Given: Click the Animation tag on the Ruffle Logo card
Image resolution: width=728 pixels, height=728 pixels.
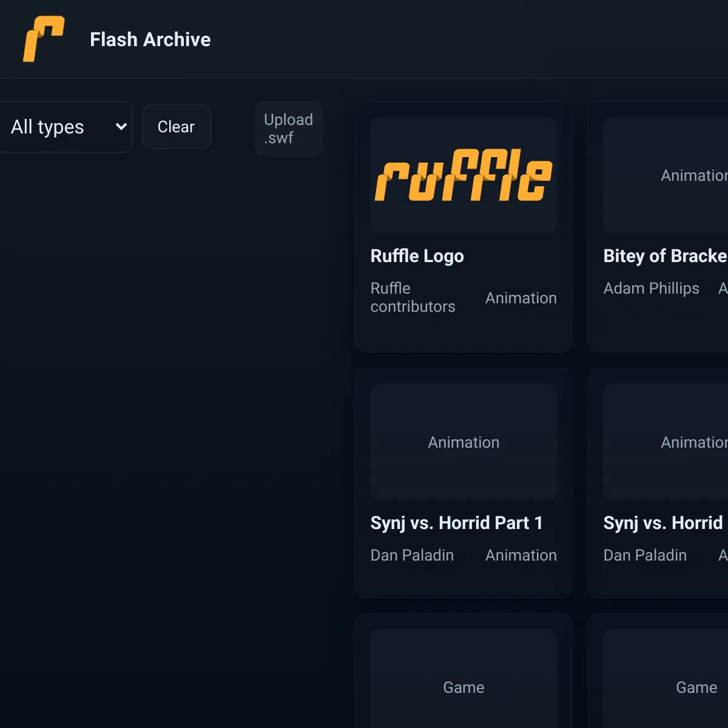Looking at the screenshot, I should click(x=521, y=298).
